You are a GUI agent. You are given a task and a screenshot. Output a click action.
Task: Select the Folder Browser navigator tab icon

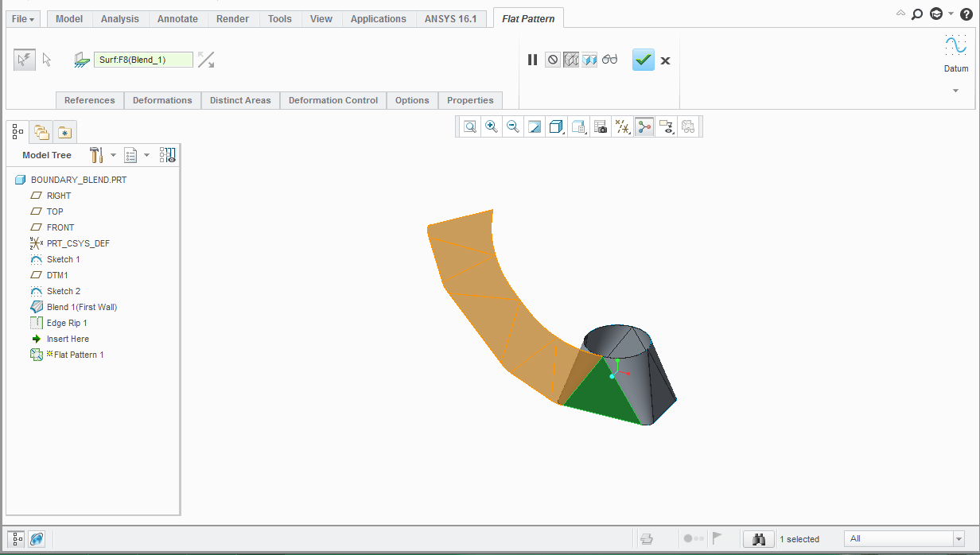coord(41,132)
